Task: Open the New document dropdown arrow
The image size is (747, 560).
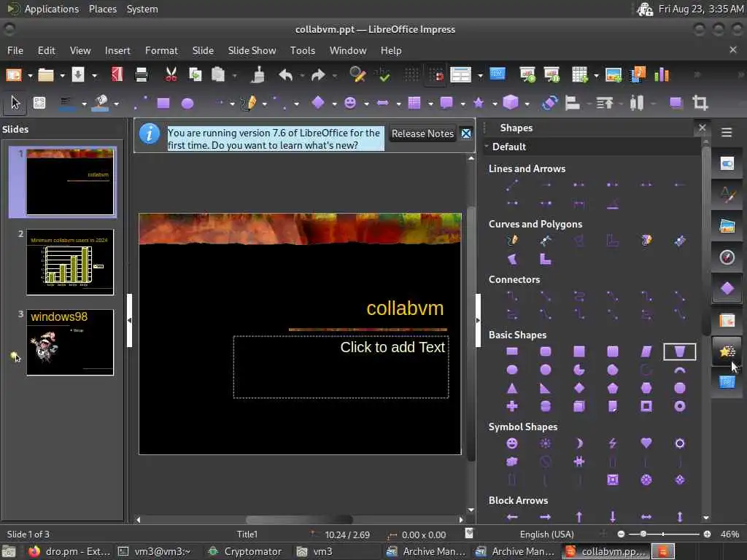Action: click(30, 75)
